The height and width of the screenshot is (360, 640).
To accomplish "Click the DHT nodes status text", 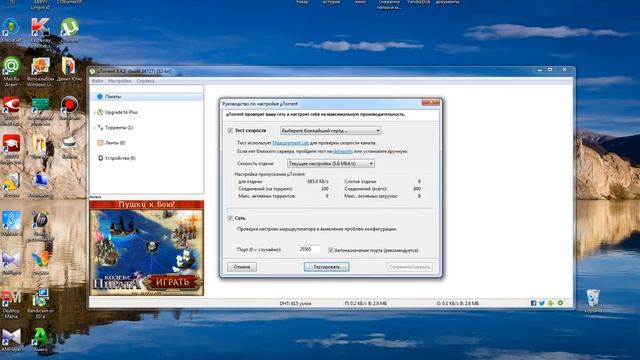I will click(296, 304).
